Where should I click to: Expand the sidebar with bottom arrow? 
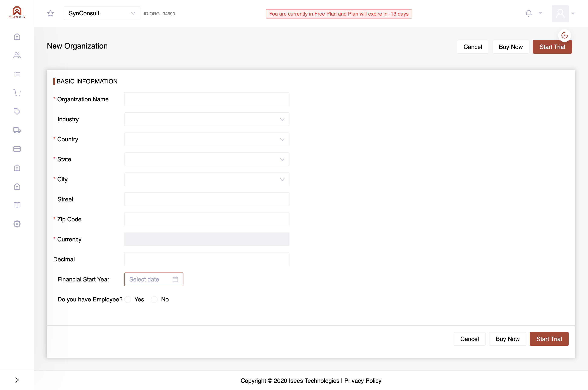pos(17,380)
